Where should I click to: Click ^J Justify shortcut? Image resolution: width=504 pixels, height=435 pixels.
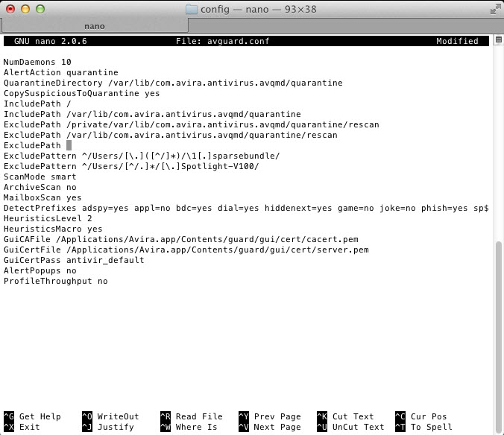pos(108,427)
